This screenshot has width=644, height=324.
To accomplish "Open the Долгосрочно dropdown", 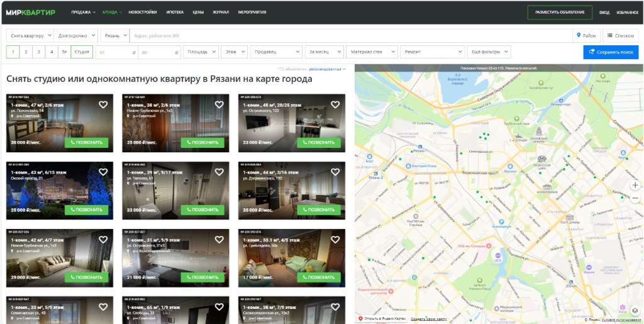I will point(75,36).
